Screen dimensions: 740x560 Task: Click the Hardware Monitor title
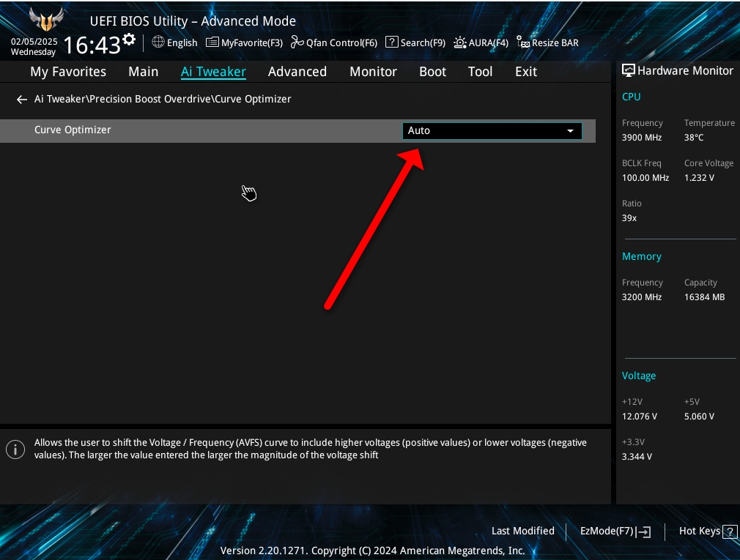click(685, 71)
